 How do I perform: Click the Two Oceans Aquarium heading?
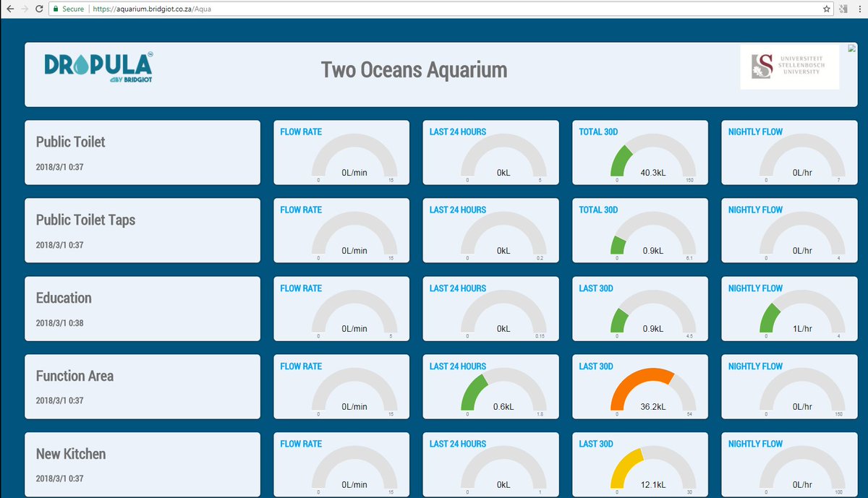414,70
